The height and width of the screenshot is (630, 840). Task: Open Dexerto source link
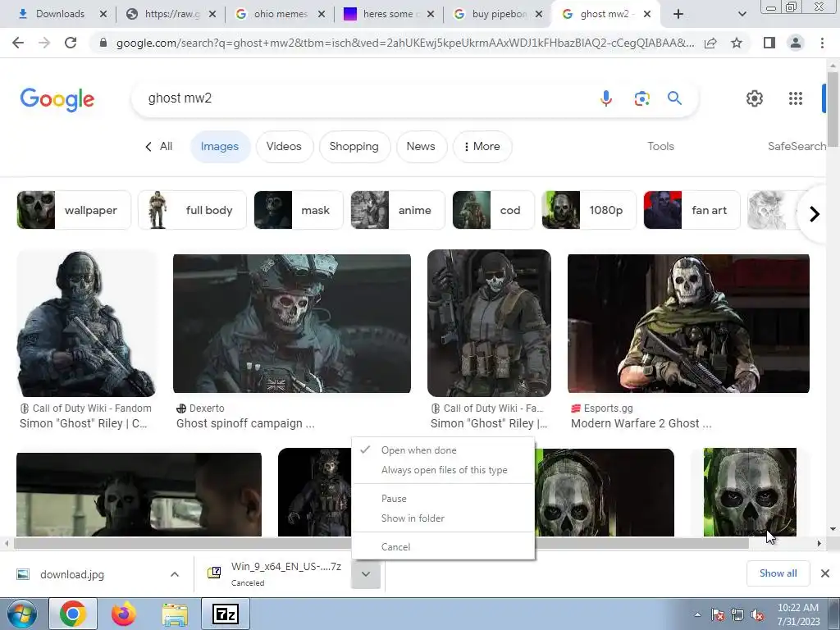[x=201, y=409]
